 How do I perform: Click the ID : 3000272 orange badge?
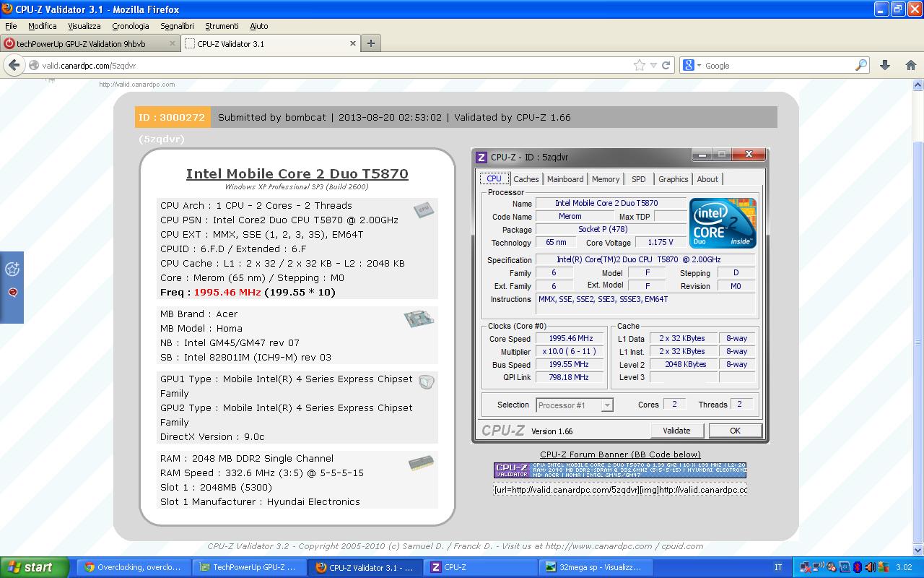pos(173,117)
